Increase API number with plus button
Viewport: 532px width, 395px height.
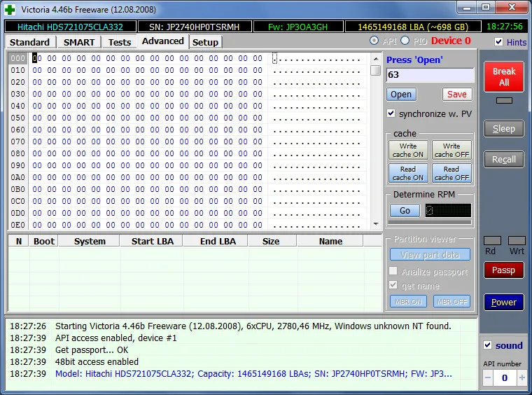[x=521, y=377]
